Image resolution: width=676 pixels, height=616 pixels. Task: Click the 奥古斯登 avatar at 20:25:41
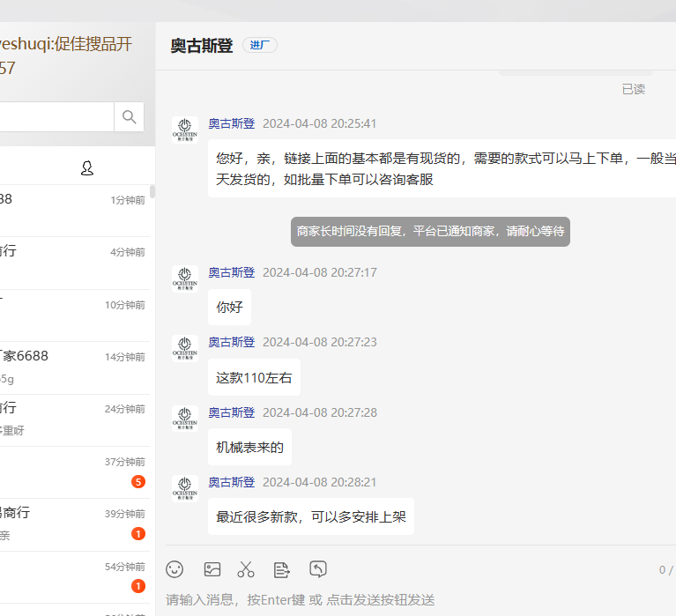(x=185, y=130)
